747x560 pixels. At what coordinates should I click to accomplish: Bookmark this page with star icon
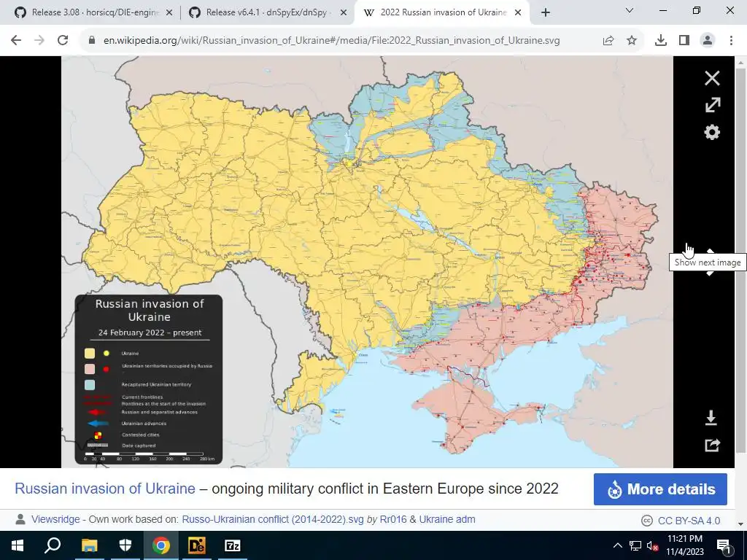632,41
